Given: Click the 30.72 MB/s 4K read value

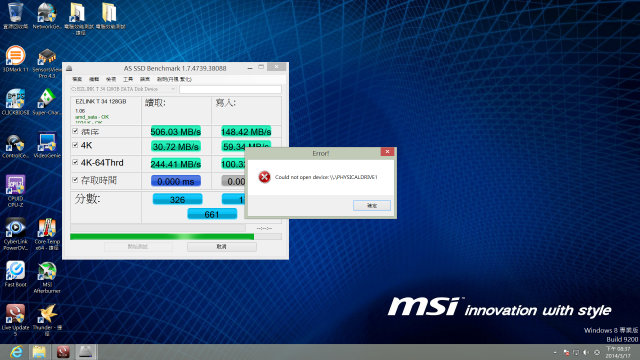Looking at the screenshot, I should [176, 147].
